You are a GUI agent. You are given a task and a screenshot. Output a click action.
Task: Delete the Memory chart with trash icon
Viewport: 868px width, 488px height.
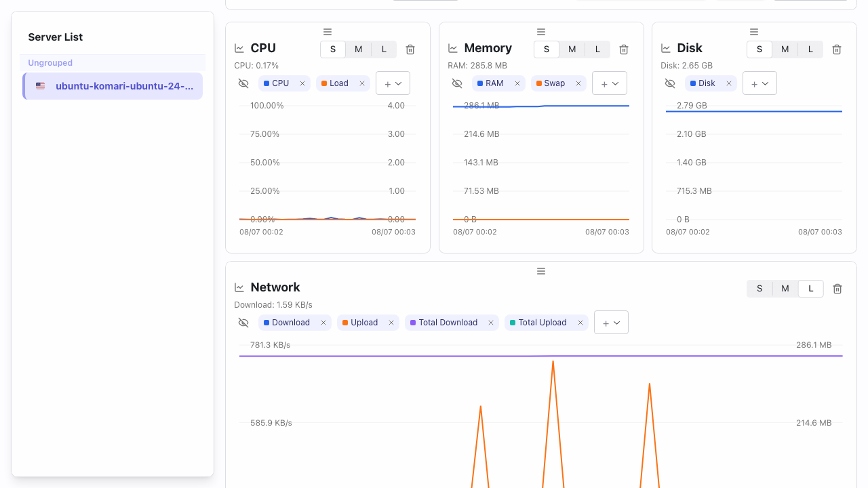[x=624, y=49]
